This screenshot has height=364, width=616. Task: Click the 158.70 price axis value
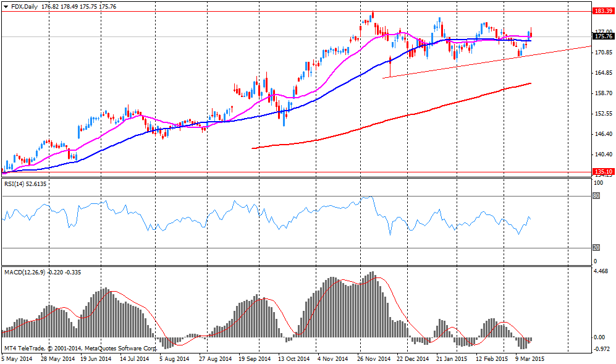604,93
